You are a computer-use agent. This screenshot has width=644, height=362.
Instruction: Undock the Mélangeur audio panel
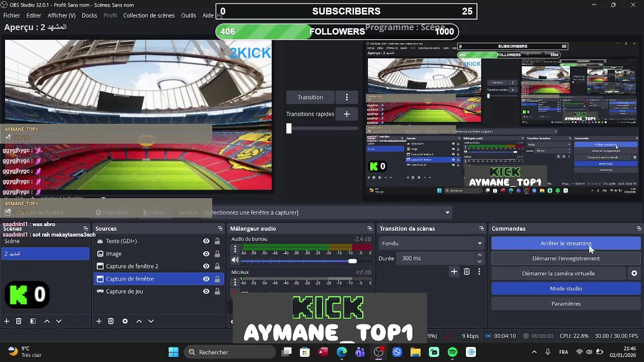370,229
